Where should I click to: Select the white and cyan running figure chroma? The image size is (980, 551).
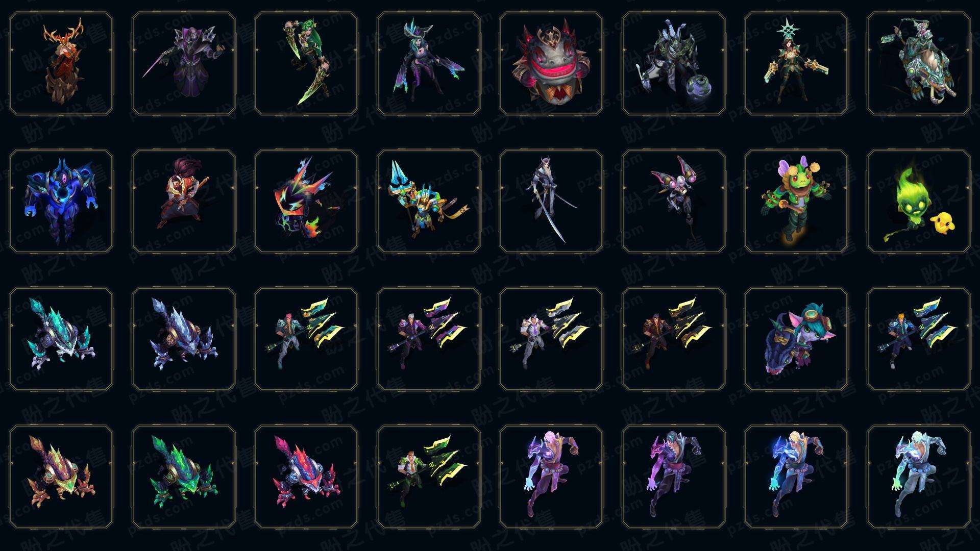919,477
